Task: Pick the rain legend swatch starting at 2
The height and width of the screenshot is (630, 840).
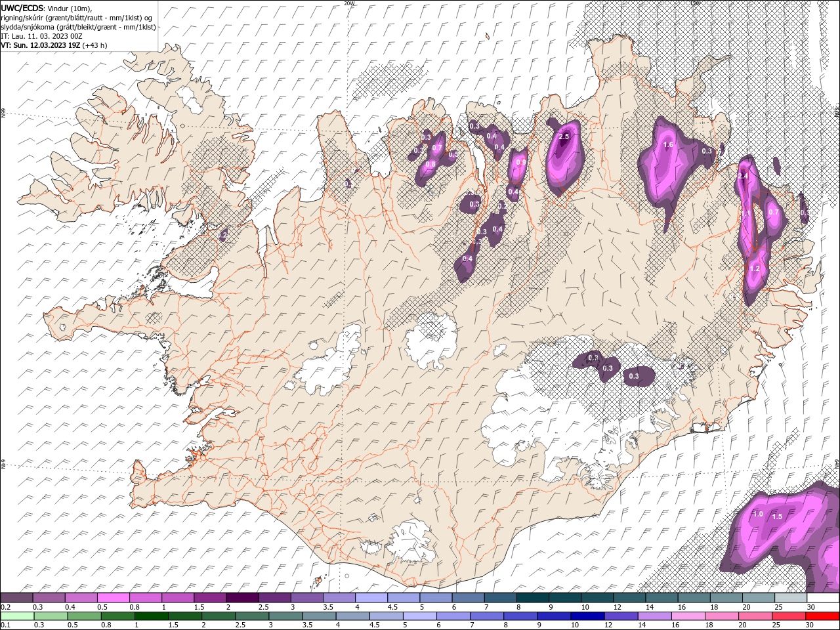Action: click(x=219, y=616)
